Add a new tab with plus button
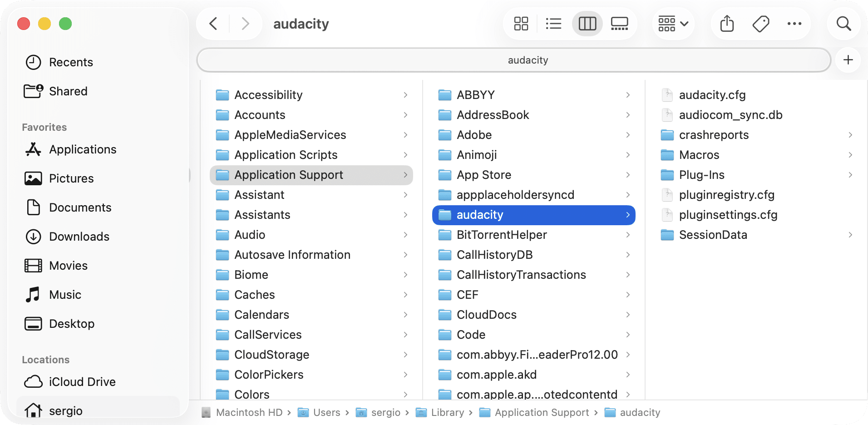Screen dimensions: 868x425 (x=848, y=60)
